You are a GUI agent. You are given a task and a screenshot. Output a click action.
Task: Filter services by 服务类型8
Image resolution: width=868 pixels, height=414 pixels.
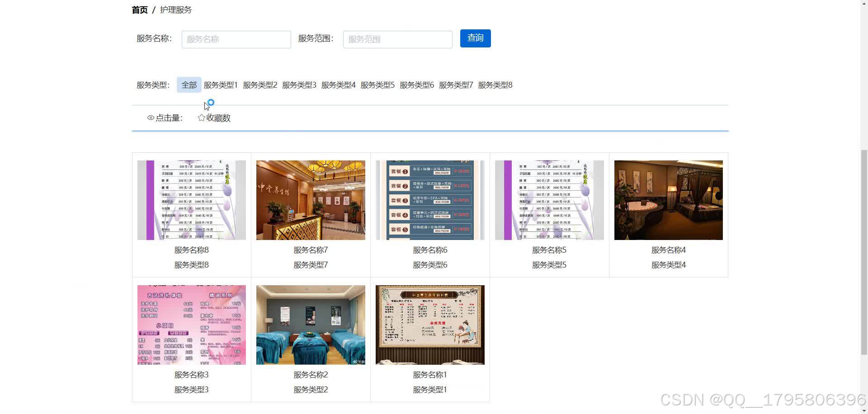point(495,85)
